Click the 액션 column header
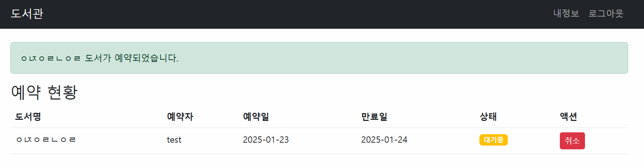Image resolution: width=644 pixels, height=167 pixels. pos(568,117)
